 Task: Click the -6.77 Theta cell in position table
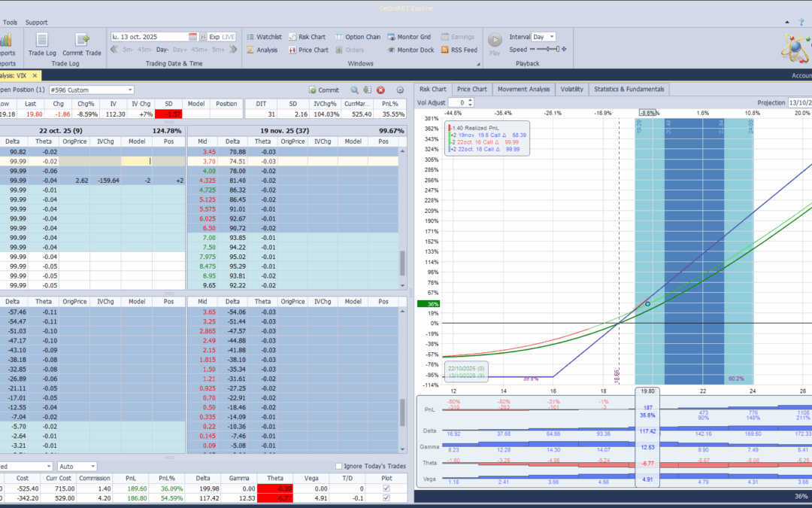point(275,497)
